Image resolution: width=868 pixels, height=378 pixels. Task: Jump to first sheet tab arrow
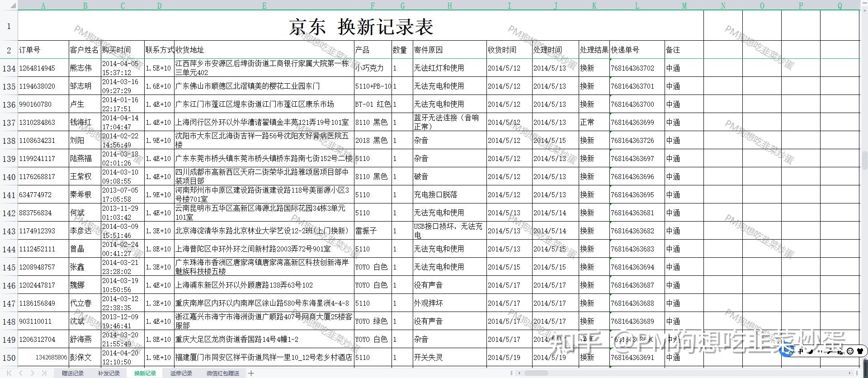coord(9,373)
